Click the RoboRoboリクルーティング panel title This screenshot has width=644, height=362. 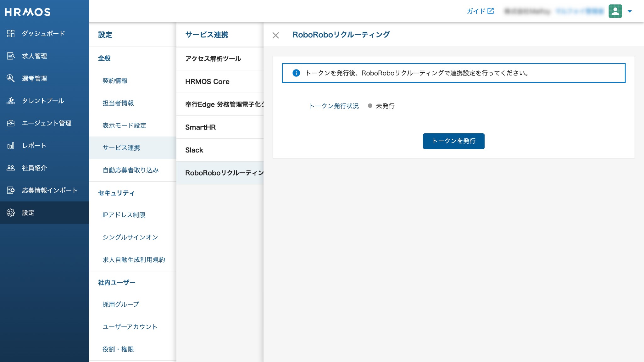click(341, 35)
